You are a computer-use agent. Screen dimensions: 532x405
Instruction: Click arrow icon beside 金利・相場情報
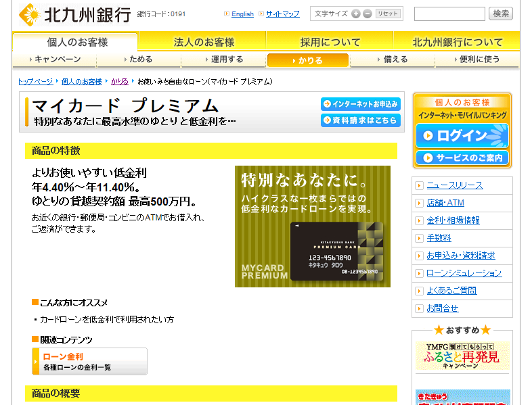[x=419, y=220]
